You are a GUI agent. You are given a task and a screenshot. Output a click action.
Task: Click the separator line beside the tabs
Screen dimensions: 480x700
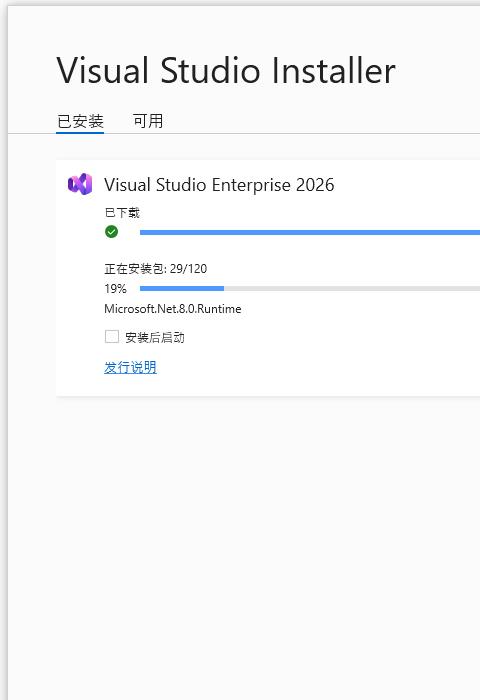click(x=313, y=133)
